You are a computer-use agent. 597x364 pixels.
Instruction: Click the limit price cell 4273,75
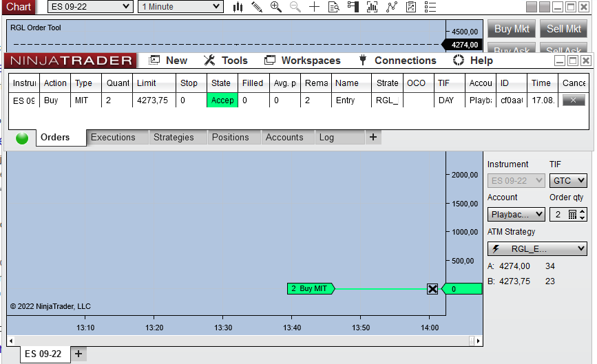pyautogui.click(x=154, y=100)
